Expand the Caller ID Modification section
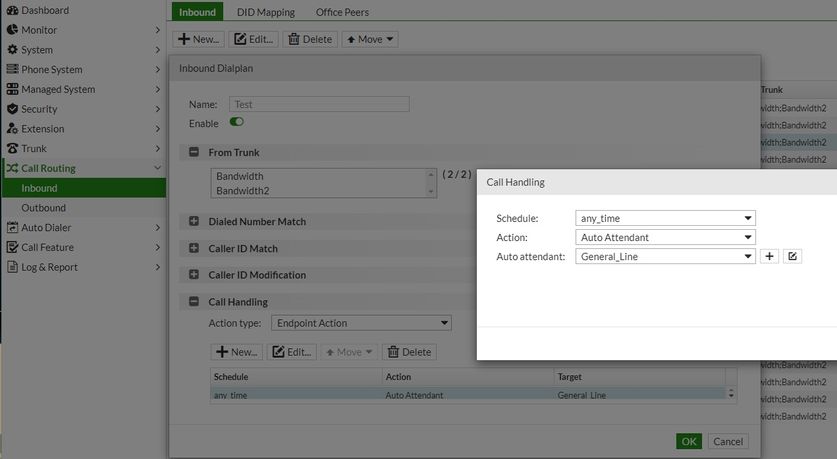Image resolution: width=837 pixels, height=459 pixels. click(194, 274)
